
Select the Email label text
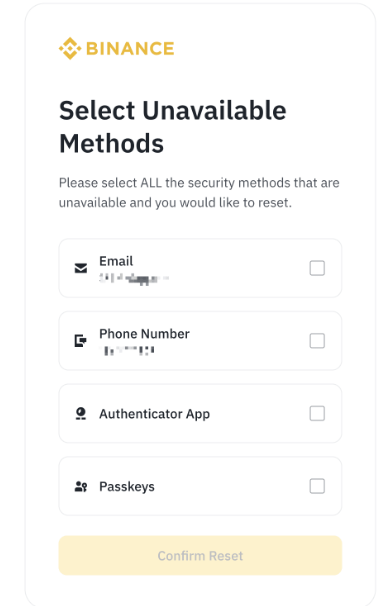(x=116, y=261)
